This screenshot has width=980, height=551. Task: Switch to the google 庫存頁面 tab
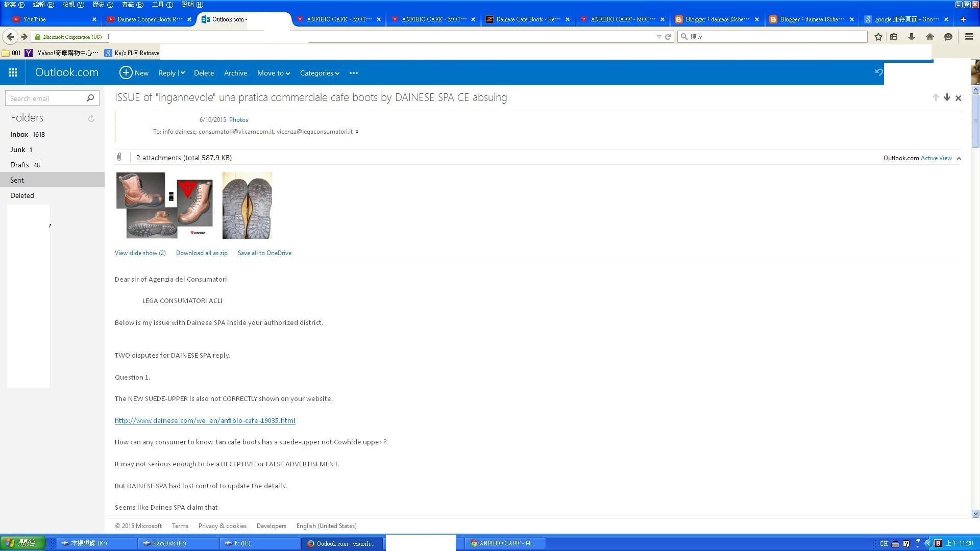click(906, 19)
